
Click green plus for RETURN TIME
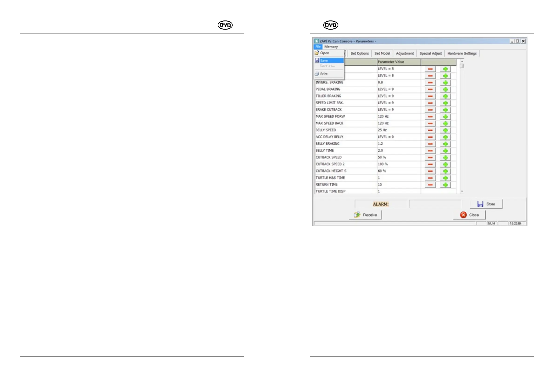445,185
